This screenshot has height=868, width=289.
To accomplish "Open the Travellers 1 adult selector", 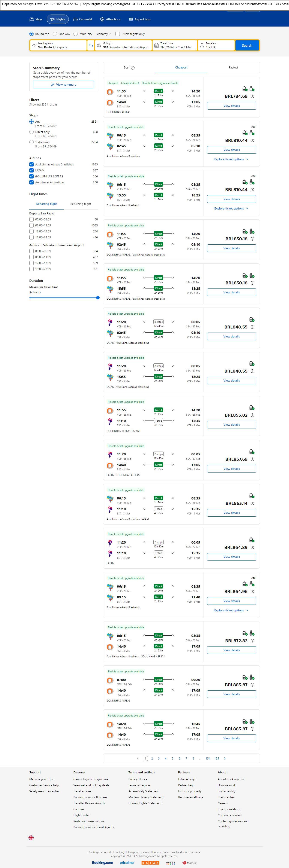I will (x=216, y=46).
